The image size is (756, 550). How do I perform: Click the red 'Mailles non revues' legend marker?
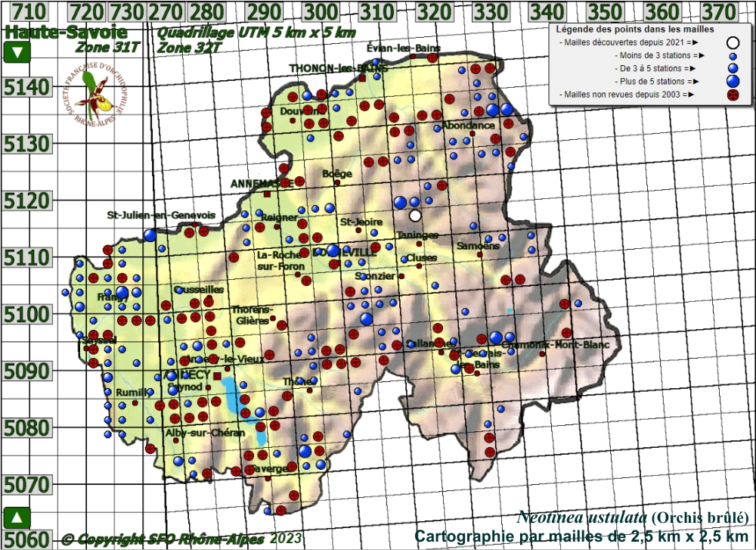732,95
